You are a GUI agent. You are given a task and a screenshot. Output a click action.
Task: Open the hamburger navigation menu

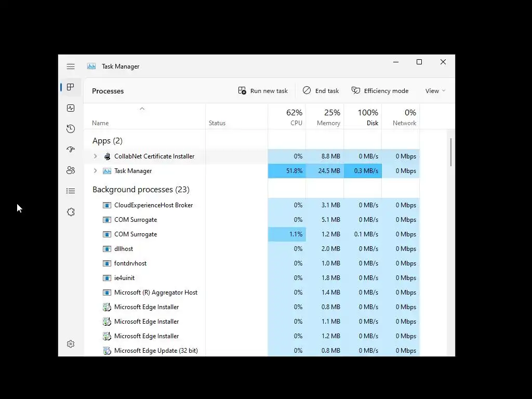point(71,66)
